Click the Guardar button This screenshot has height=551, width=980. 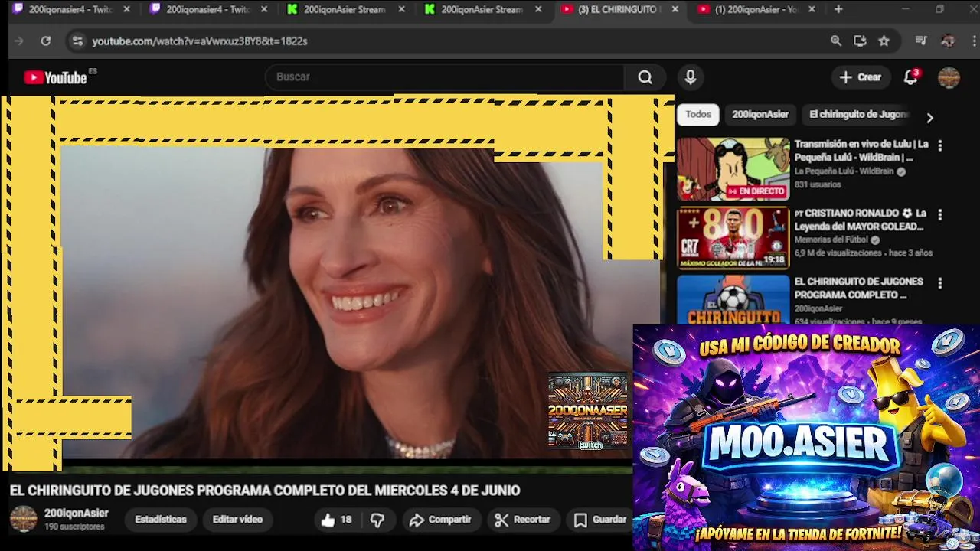[x=600, y=520]
